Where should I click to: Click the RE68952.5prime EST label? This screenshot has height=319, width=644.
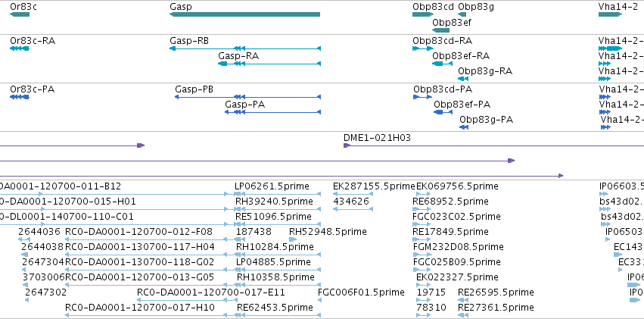(450, 202)
